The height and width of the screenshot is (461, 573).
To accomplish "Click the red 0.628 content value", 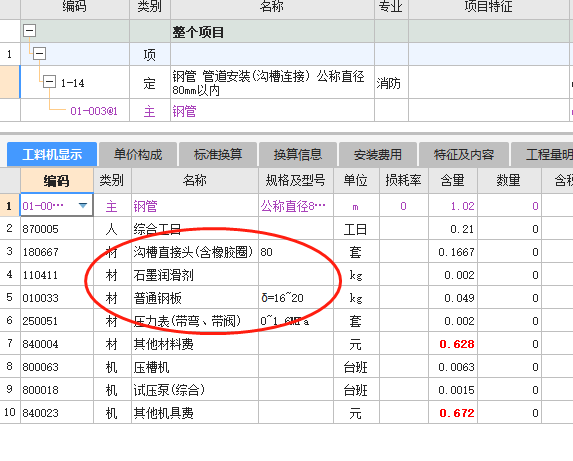I will pyautogui.click(x=457, y=344).
